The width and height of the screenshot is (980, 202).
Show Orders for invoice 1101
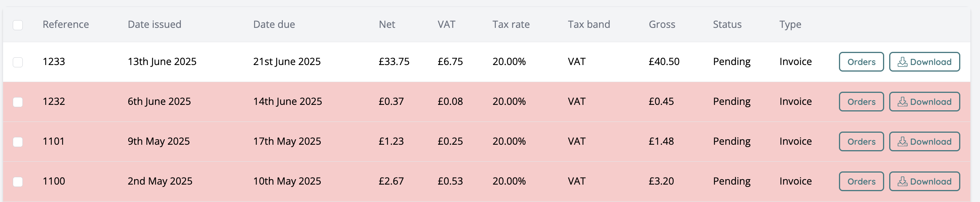coord(861,142)
